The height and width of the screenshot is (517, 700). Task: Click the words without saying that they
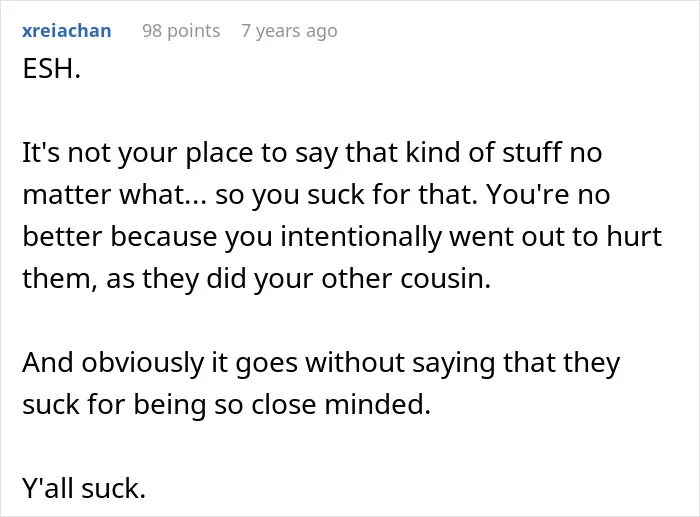[x=462, y=363]
